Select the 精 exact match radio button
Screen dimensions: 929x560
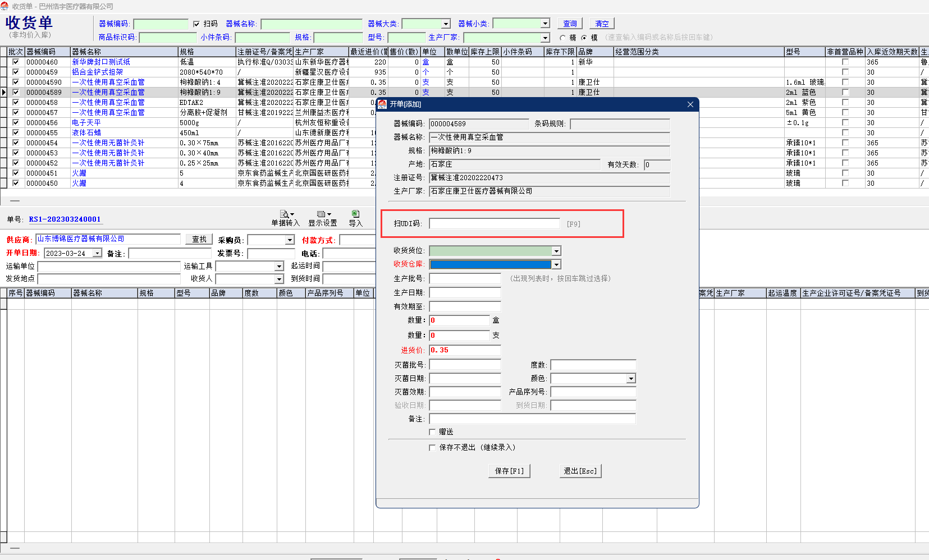(562, 38)
